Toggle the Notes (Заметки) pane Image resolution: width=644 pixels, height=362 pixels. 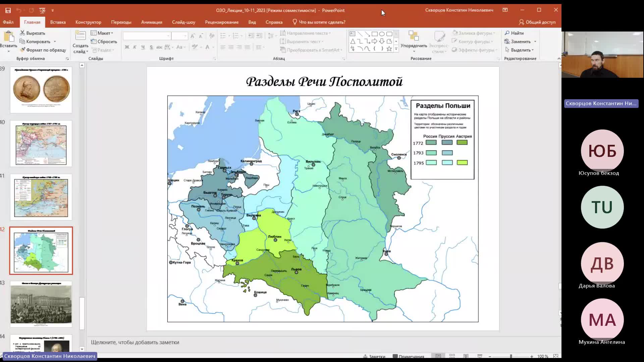pos(374,356)
